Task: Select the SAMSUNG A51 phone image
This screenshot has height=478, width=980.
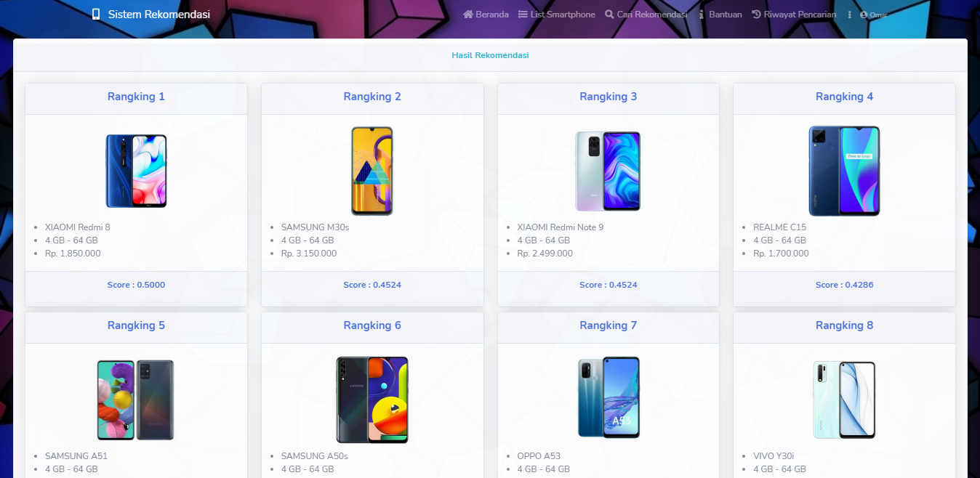Action: tap(136, 400)
